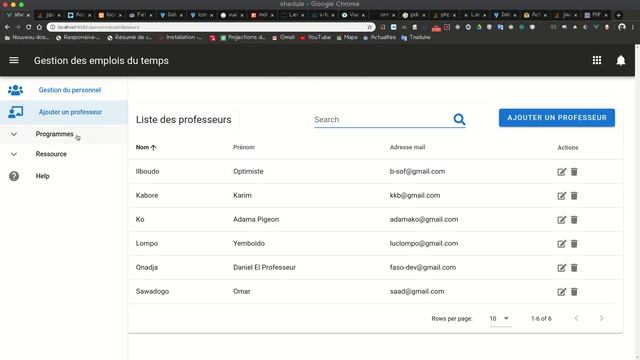This screenshot has height=360, width=640.
Task: Click the name Sawadogo in table
Action: click(152, 291)
